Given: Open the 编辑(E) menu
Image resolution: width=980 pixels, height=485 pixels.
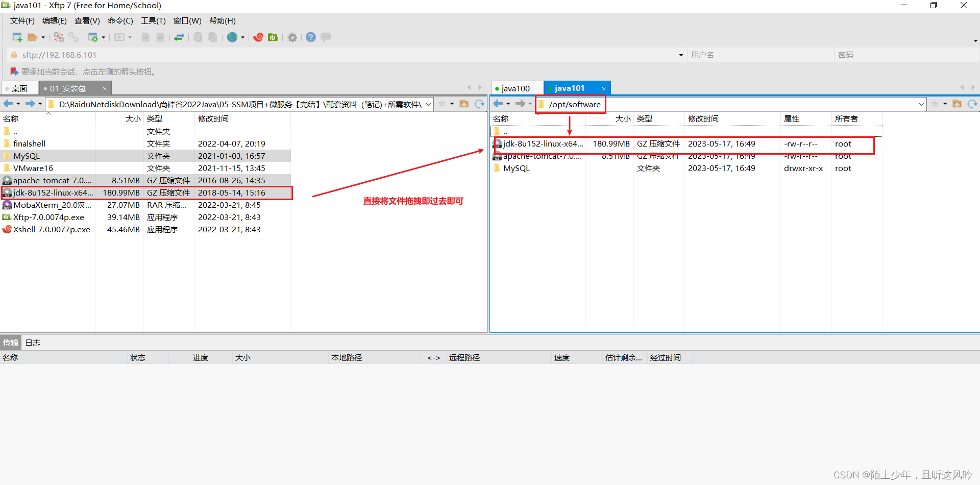Looking at the screenshot, I should (x=55, y=21).
